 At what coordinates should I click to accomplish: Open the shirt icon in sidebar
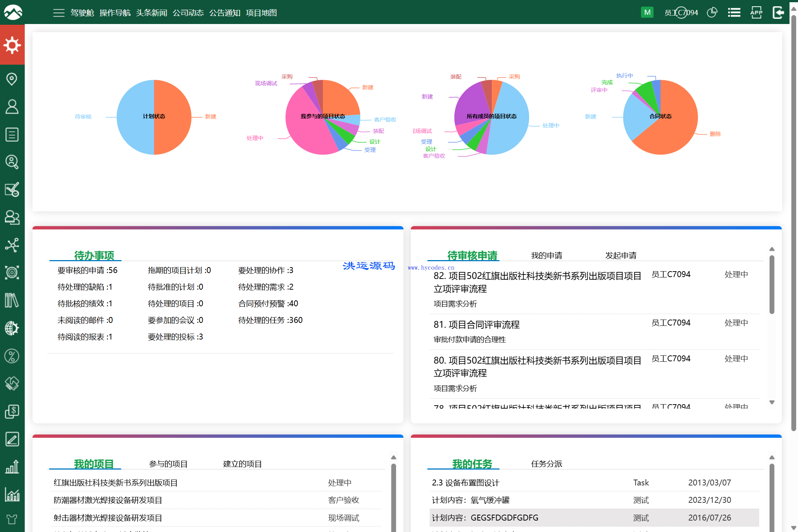(12, 520)
